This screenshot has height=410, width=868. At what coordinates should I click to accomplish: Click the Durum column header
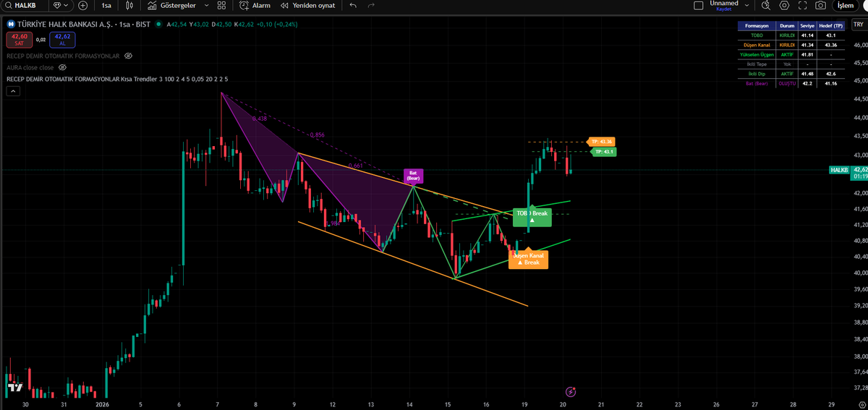[x=787, y=25]
